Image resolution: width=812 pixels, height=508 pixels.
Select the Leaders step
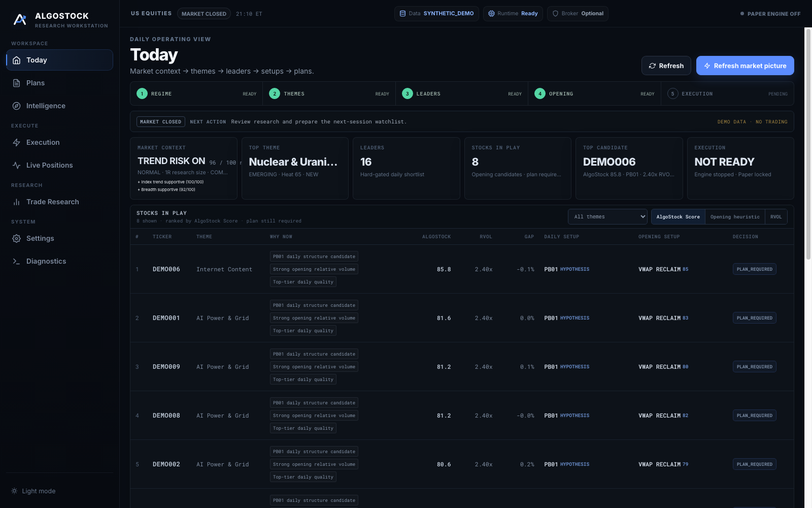click(x=462, y=94)
